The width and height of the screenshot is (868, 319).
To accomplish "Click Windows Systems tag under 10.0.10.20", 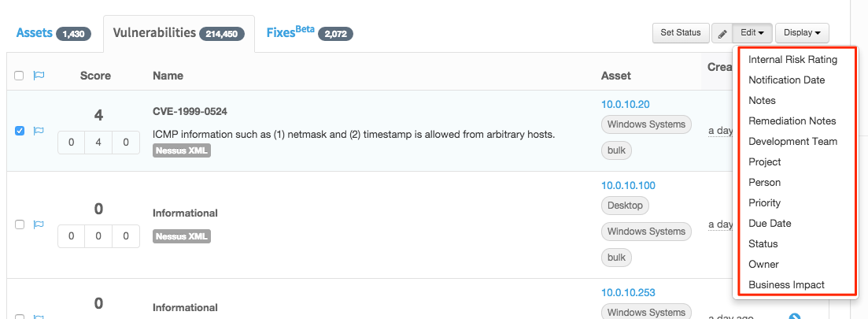I will point(646,124).
